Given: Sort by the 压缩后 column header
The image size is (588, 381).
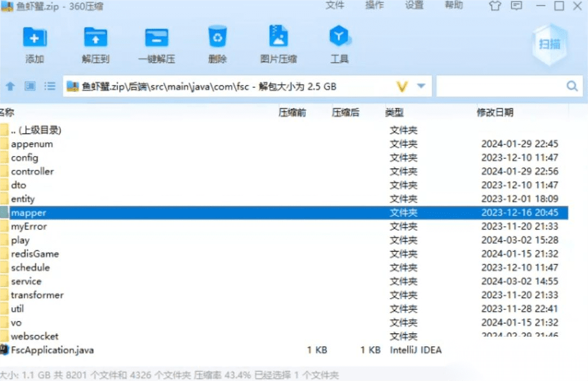Looking at the screenshot, I should 345,112.
